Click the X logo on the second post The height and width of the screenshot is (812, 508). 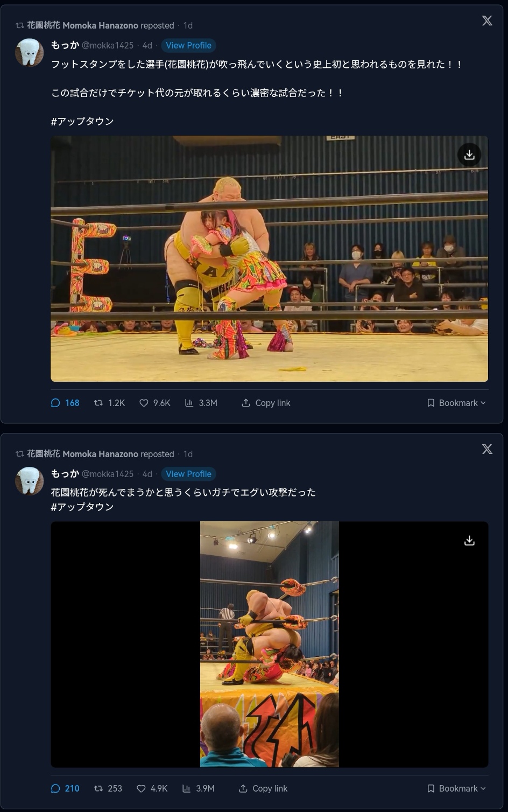[x=487, y=449]
